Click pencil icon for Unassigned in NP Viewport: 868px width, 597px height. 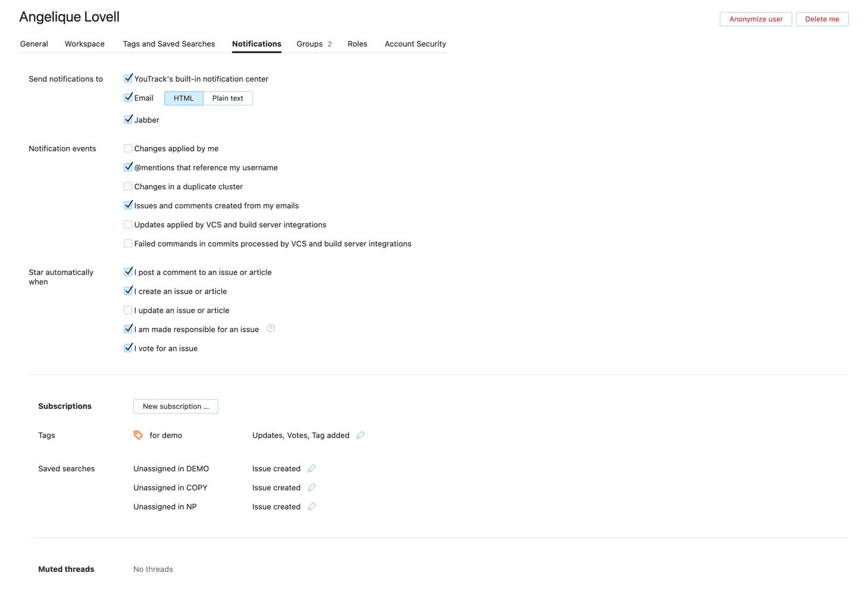(312, 507)
